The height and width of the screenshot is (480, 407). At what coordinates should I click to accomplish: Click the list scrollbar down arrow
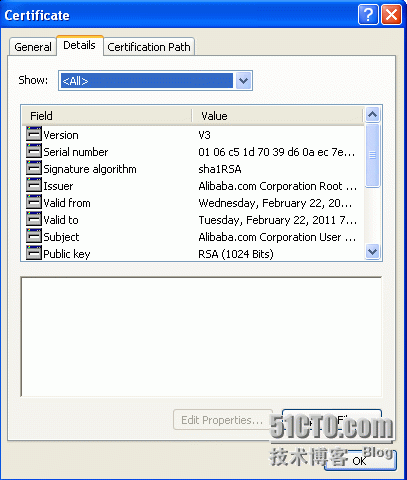[x=372, y=251]
